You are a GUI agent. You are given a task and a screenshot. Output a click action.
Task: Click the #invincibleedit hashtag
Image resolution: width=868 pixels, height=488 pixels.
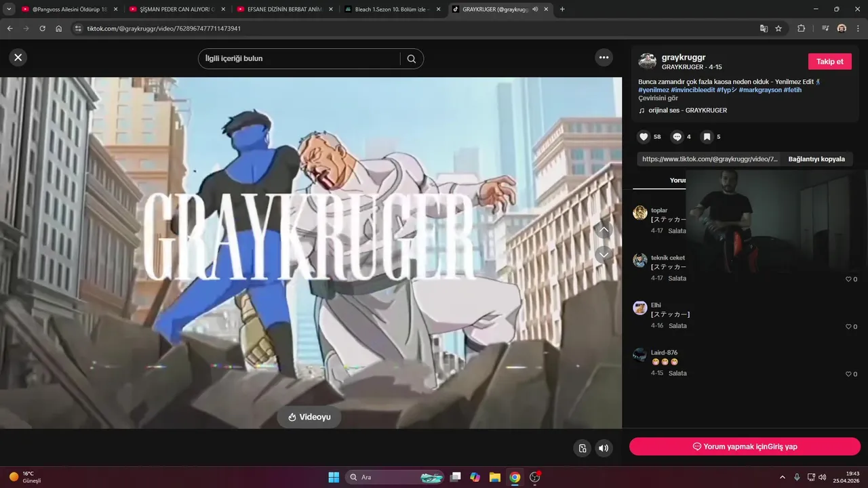[692, 89]
